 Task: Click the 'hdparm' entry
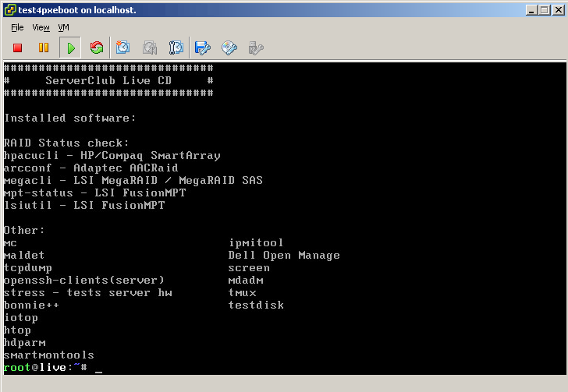click(24, 343)
